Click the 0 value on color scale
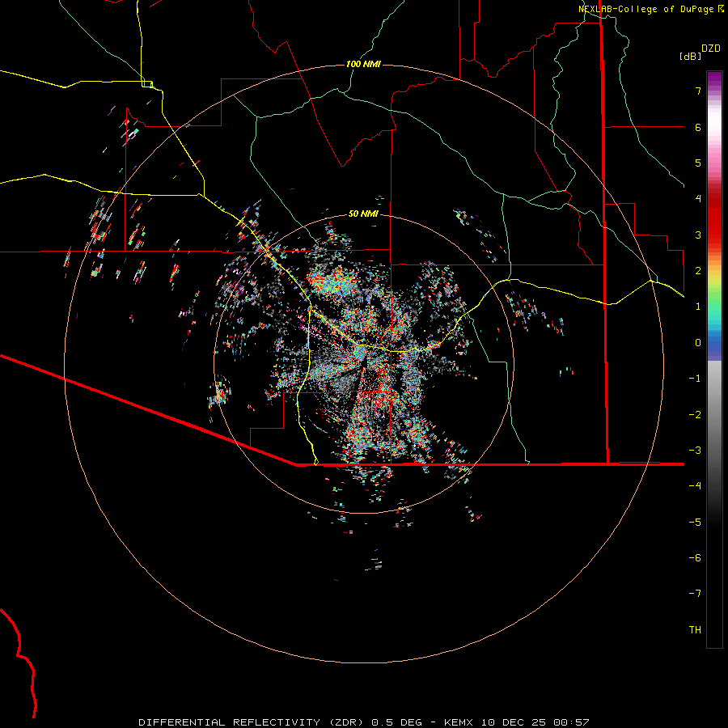Viewport: 728px width, 728px height. pyautogui.click(x=698, y=343)
